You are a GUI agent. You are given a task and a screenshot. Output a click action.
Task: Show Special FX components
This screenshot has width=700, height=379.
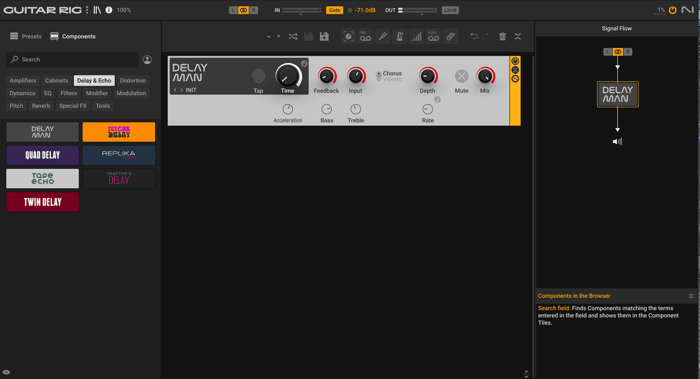click(x=73, y=106)
